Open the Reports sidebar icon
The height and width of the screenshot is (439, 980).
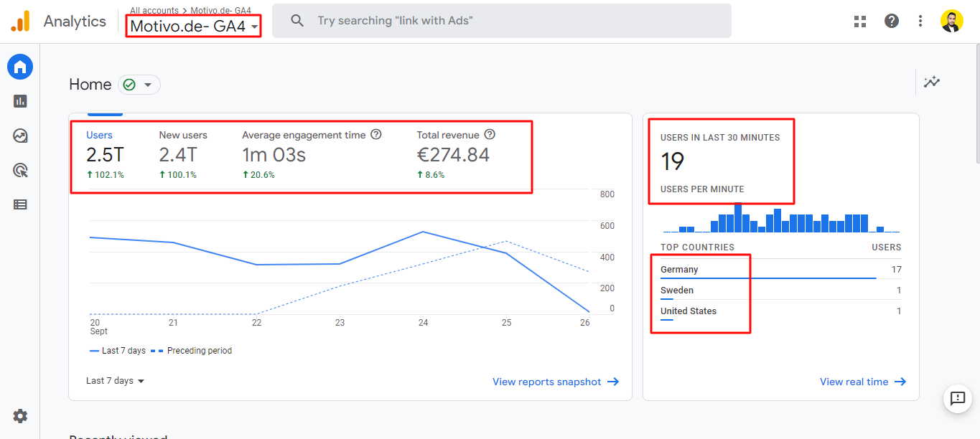click(x=20, y=101)
